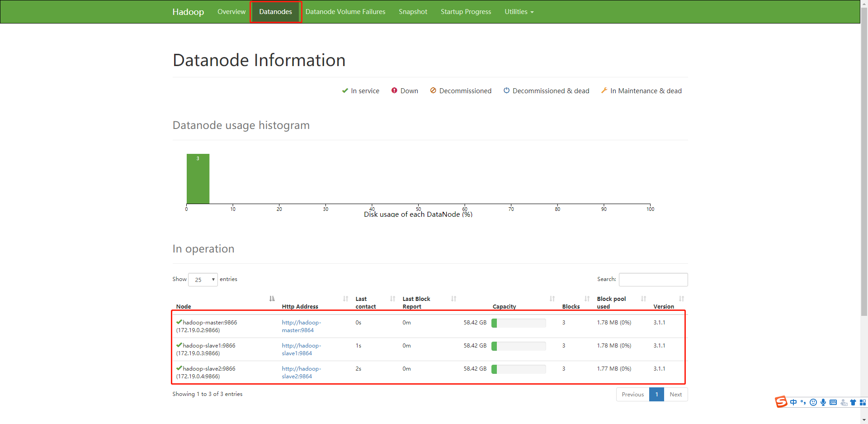The image size is (868, 424).
Task: Select the Datanodes tab
Action: coord(275,12)
